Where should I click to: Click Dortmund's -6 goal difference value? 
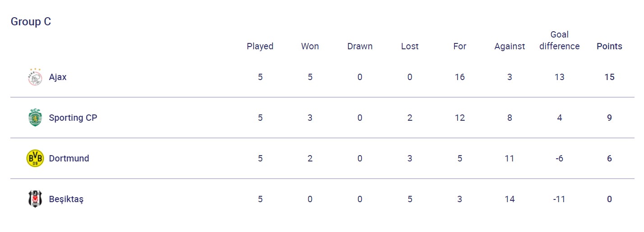coord(560,158)
